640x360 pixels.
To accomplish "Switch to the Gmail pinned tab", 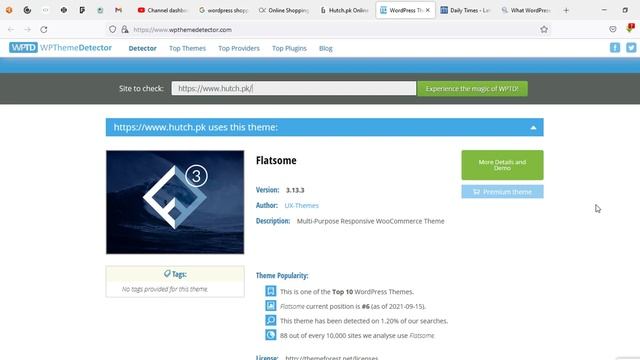I will click(118, 10).
